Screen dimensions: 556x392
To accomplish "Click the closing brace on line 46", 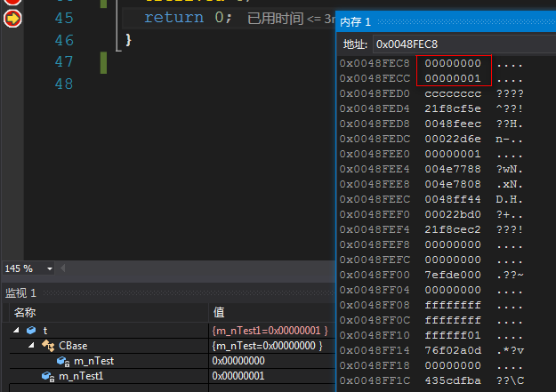I will pos(128,40).
